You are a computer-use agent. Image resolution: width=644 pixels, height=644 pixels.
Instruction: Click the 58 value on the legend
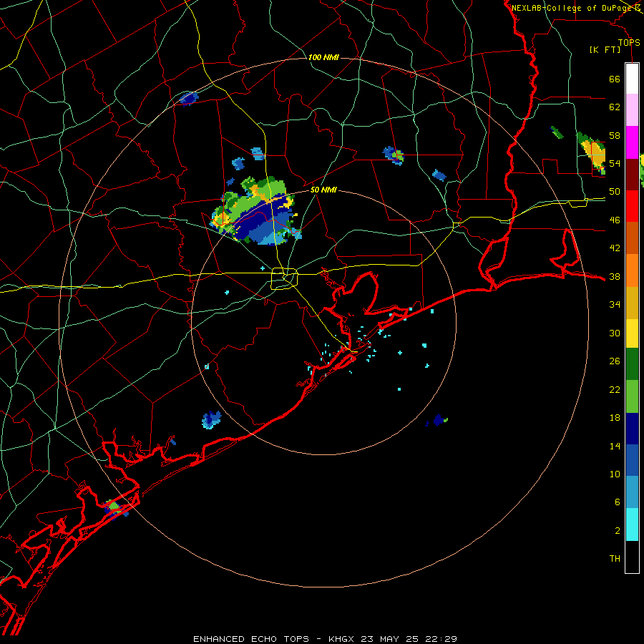tap(615, 135)
